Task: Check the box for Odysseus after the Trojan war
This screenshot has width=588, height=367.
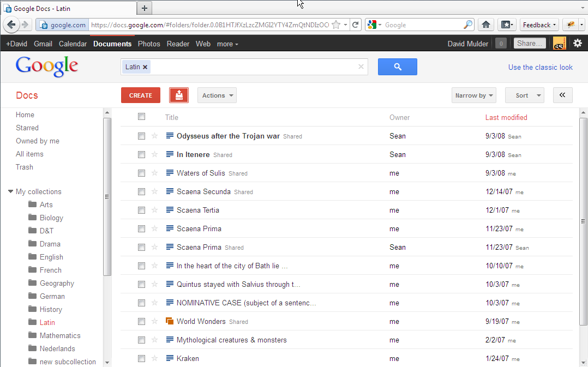Action: (x=141, y=136)
